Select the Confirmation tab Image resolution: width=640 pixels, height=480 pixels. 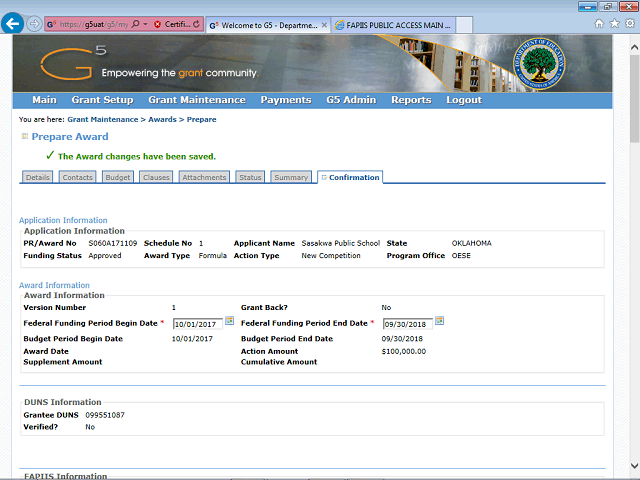click(350, 177)
